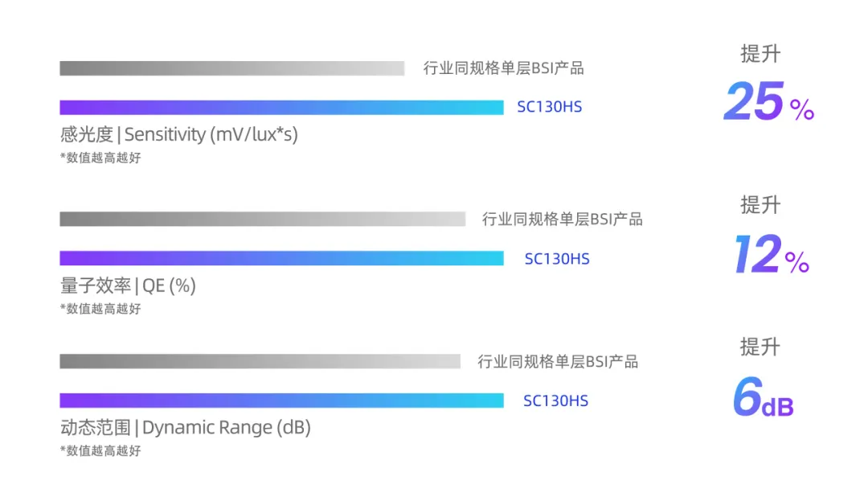Click the *数值越高越好 note under Dynamic Range
The height and width of the screenshot is (493, 868).
click(100, 450)
